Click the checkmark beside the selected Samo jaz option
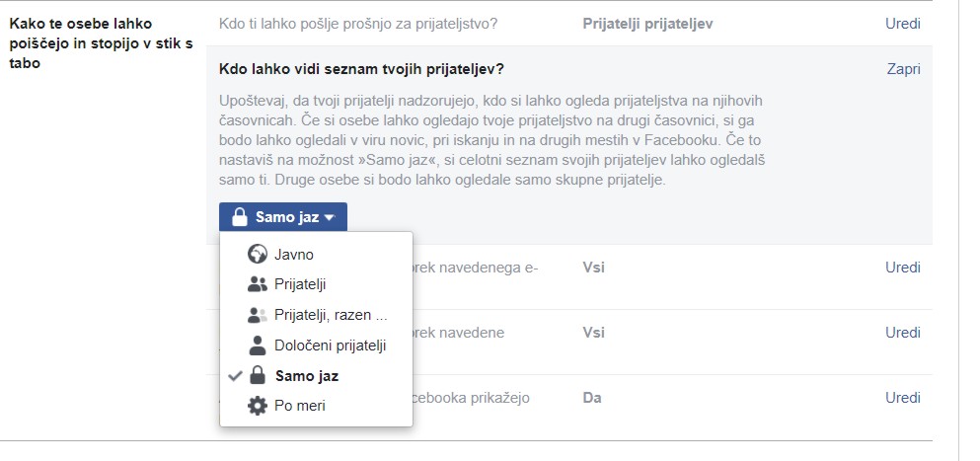 235,376
